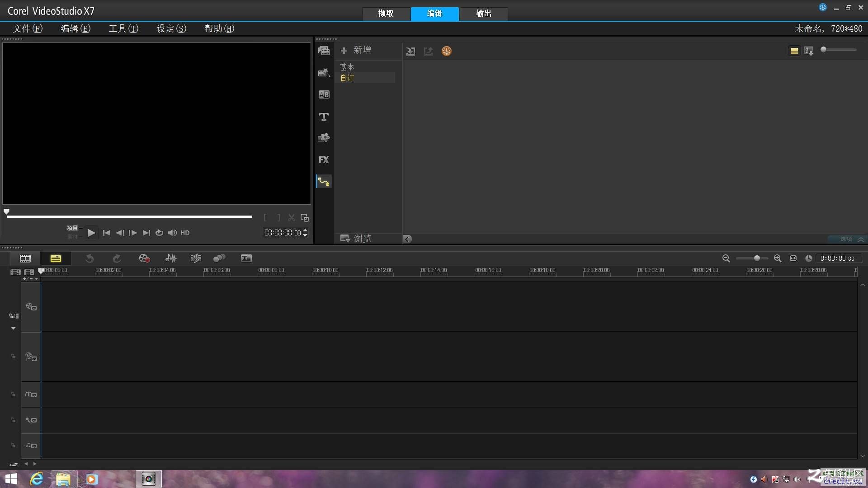Toggle HD preview mode
Viewport: 868px width, 488px height.
point(185,233)
